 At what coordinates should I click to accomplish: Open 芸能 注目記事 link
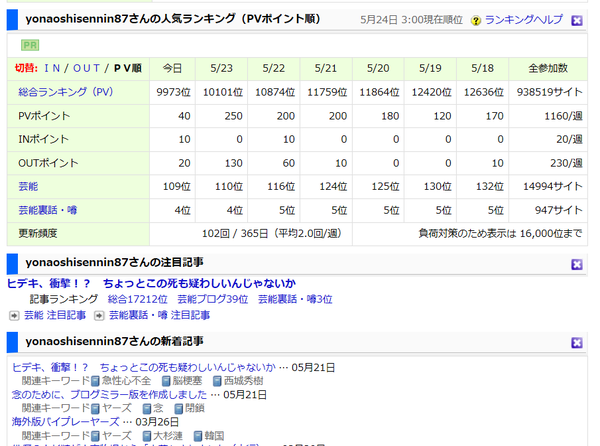point(55,315)
